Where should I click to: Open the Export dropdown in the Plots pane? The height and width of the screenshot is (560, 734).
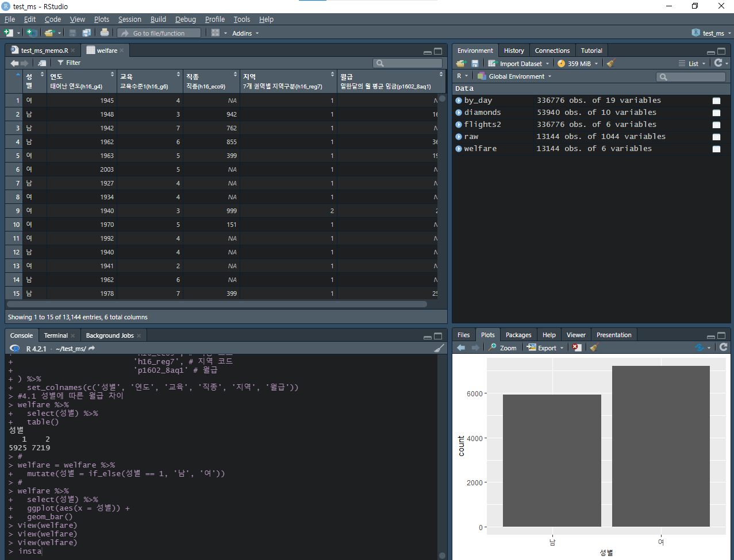(x=544, y=347)
